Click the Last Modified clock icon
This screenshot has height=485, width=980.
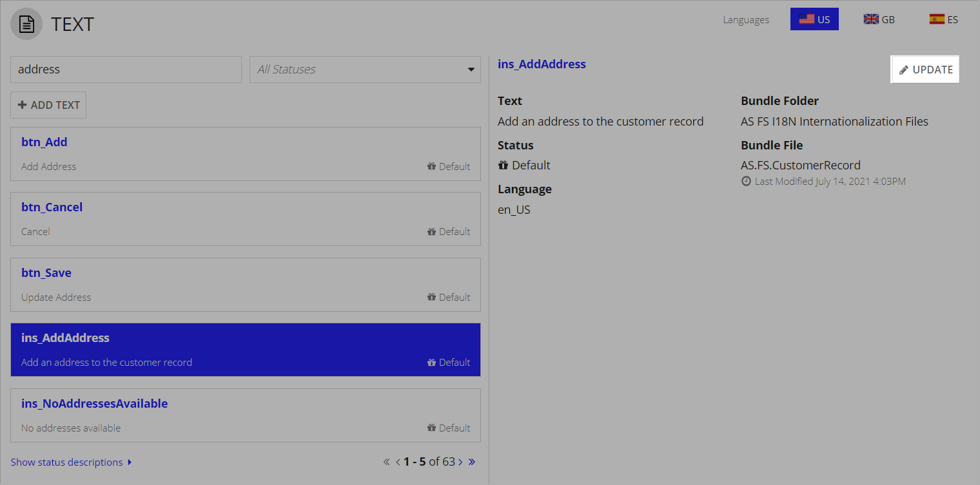click(746, 181)
